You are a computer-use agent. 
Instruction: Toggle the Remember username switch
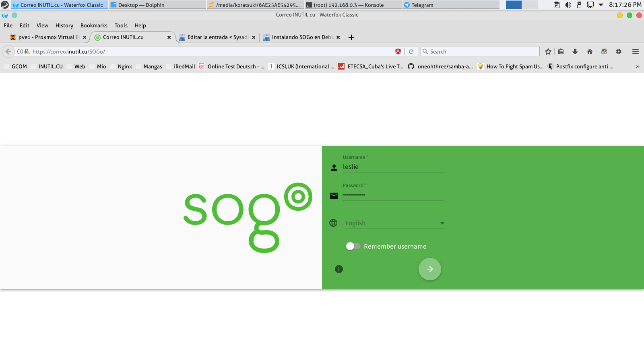pos(353,246)
